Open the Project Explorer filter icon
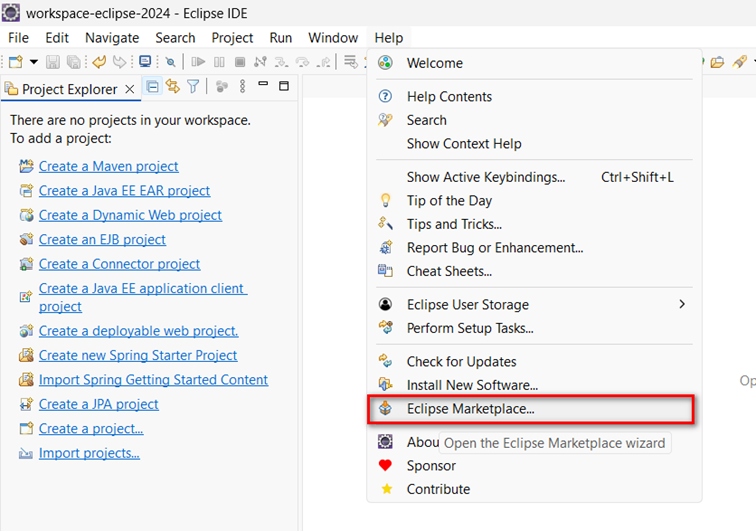 pos(193,87)
